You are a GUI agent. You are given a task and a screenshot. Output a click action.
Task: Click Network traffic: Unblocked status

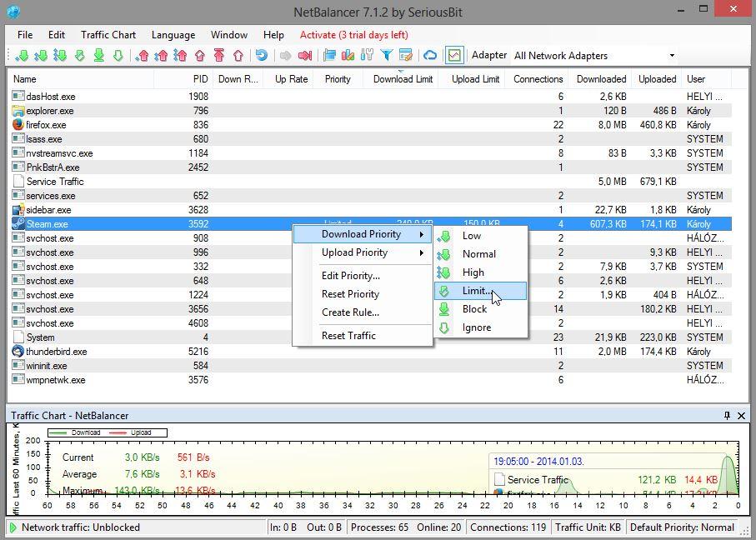point(81,527)
